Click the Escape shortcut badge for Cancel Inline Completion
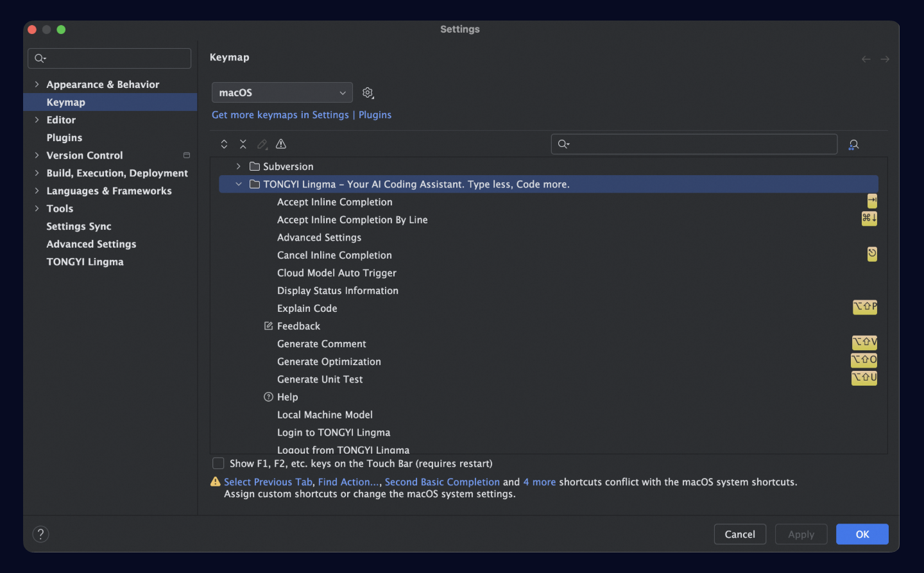The width and height of the screenshot is (924, 573). tap(872, 254)
